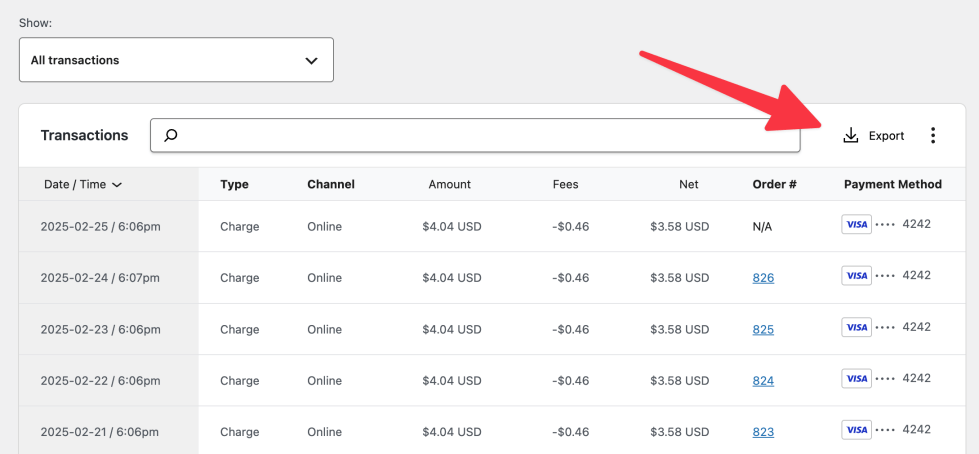Viewport: 979px width, 454px height.
Task: Open order 826 link
Action: click(x=763, y=278)
